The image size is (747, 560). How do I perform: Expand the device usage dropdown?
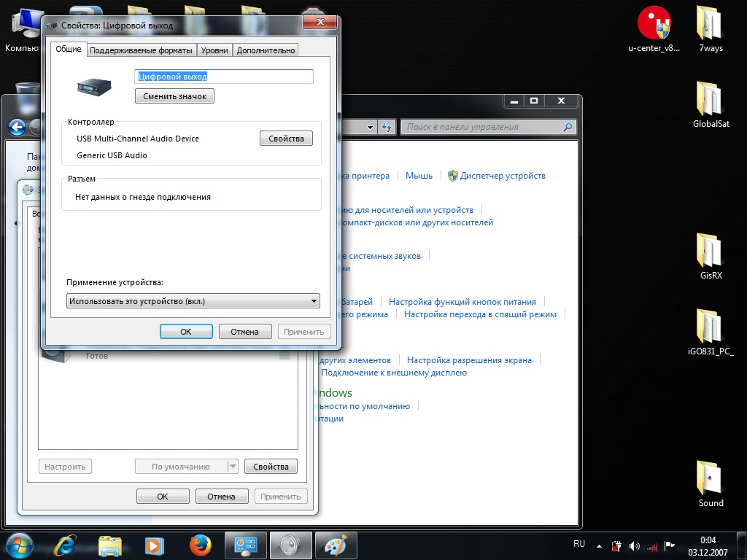click(314, 301)
